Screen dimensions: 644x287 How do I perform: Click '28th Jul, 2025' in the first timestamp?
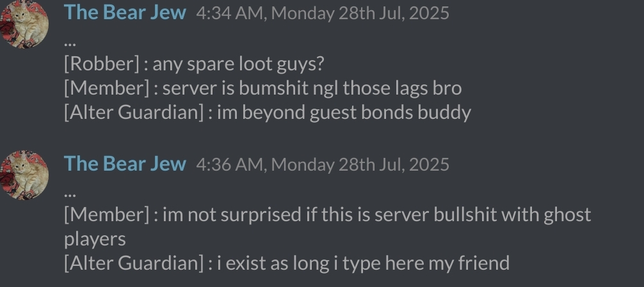click(394, 13)
